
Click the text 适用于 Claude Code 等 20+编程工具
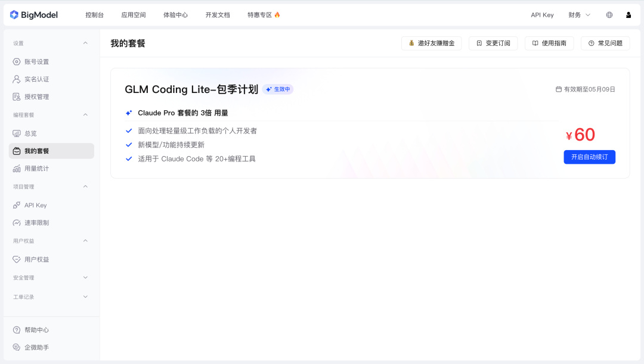coord(197,159)
